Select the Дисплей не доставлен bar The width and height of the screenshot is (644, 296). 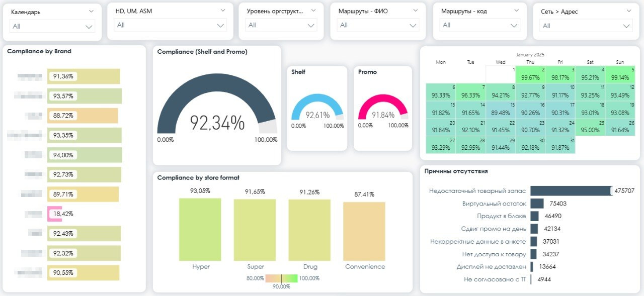[531, 267]
